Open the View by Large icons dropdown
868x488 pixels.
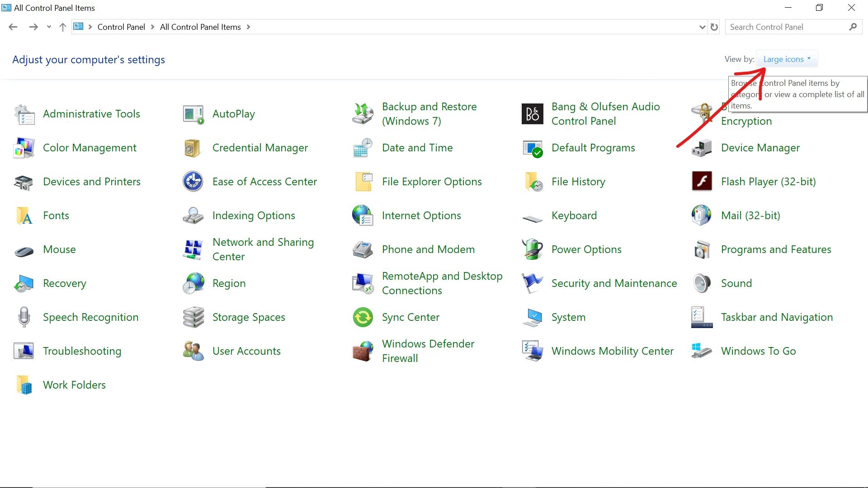pos(787,59)
